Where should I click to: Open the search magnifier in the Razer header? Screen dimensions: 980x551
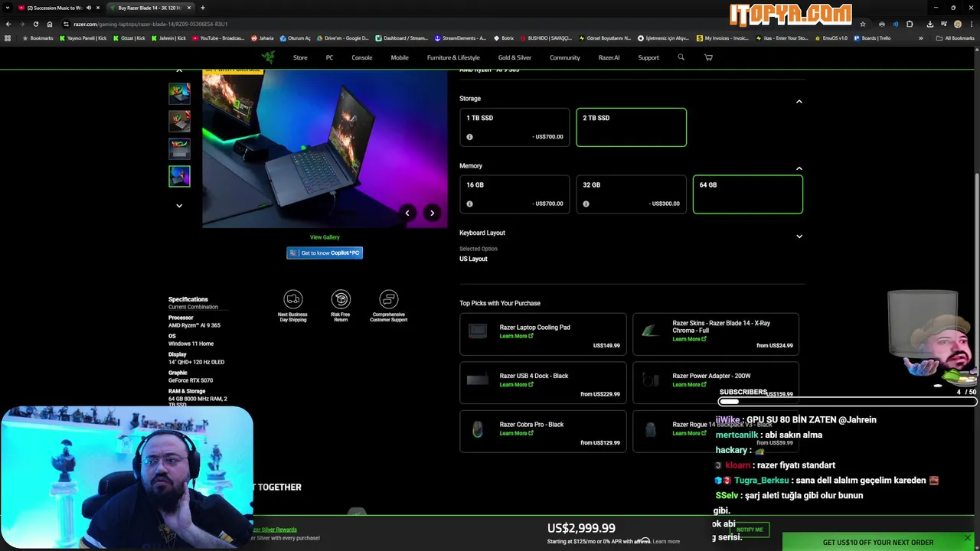tap(681, 57)
